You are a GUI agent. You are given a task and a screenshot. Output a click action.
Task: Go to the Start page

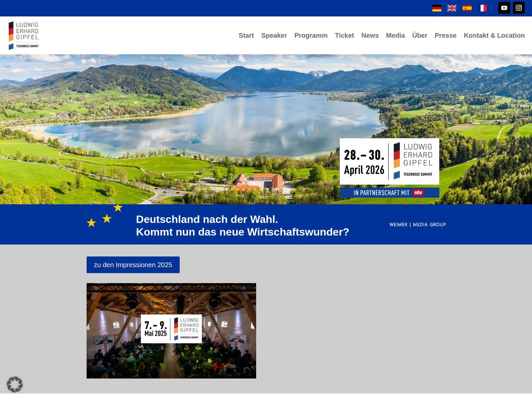pos(246,35)
